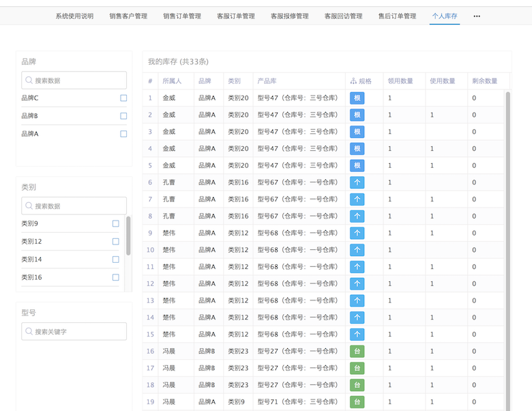Screen dimensions: 532x411
Task: Click row number 16 link
Action: tap(150, 352)
